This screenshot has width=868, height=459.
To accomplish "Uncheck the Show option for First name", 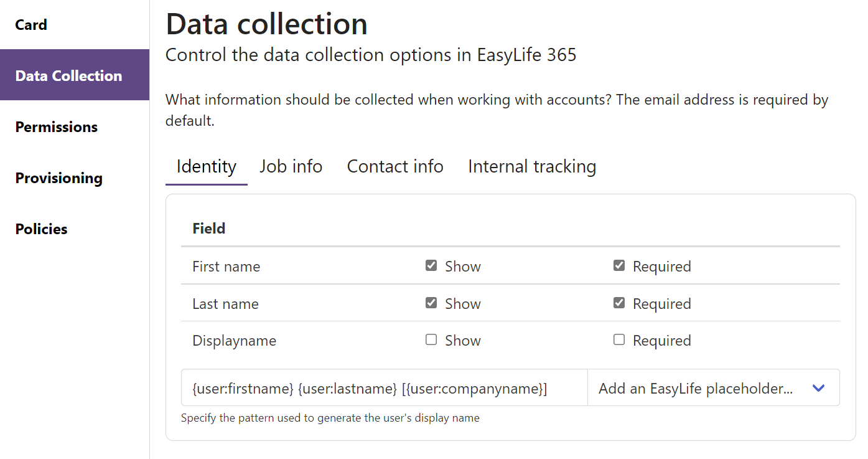I will pyautogui.click(x=432, y=265).
